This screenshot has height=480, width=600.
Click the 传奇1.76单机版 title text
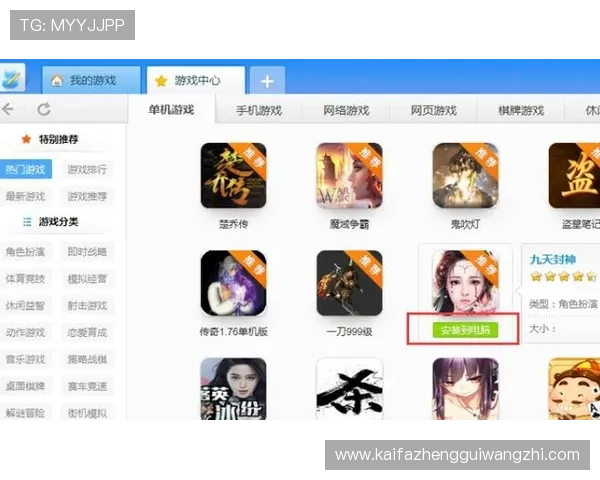[x=233, y=331]
